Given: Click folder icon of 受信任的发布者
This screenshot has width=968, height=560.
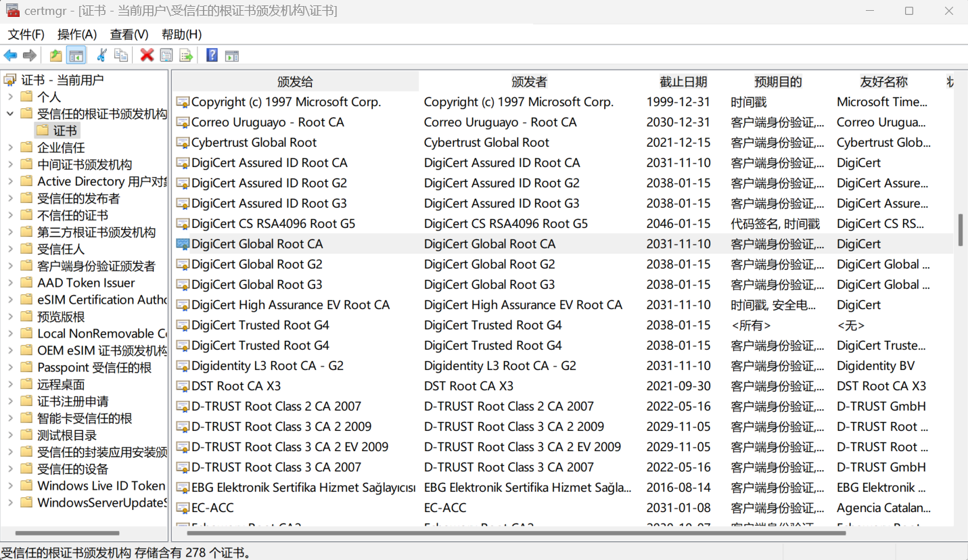Looking at the screenshot, I should coord(26,198).
